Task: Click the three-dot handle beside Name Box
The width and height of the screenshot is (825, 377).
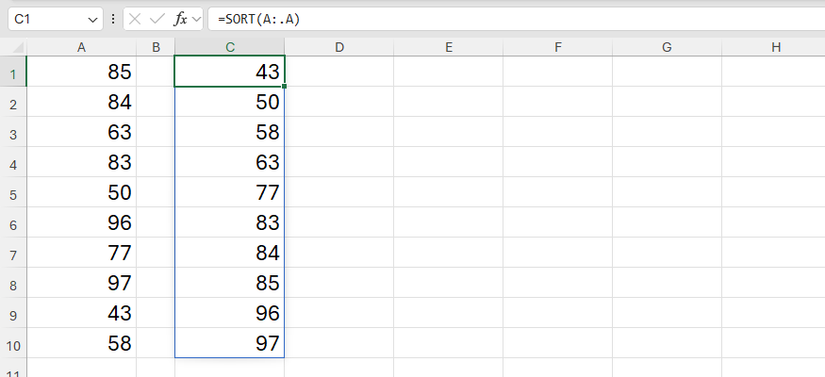Action: click(x=113, y=19)
